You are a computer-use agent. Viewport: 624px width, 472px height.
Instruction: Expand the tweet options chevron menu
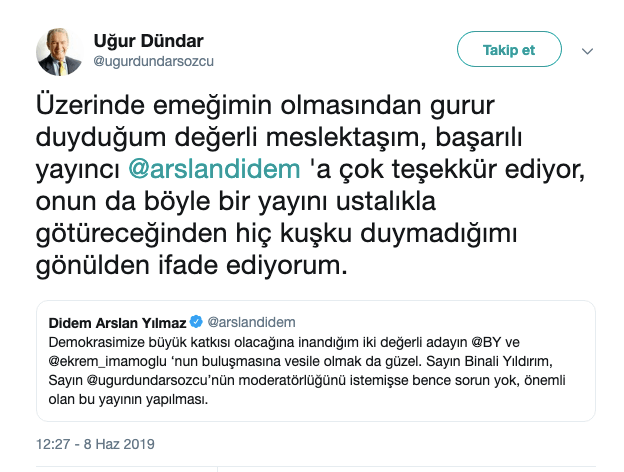point(588,50)
